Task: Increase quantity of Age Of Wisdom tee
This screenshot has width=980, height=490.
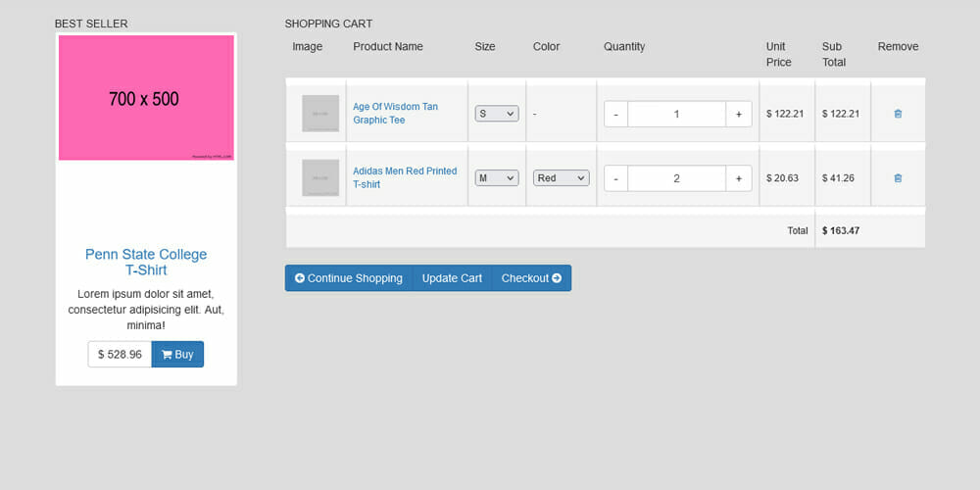Action: coord(739,114)
